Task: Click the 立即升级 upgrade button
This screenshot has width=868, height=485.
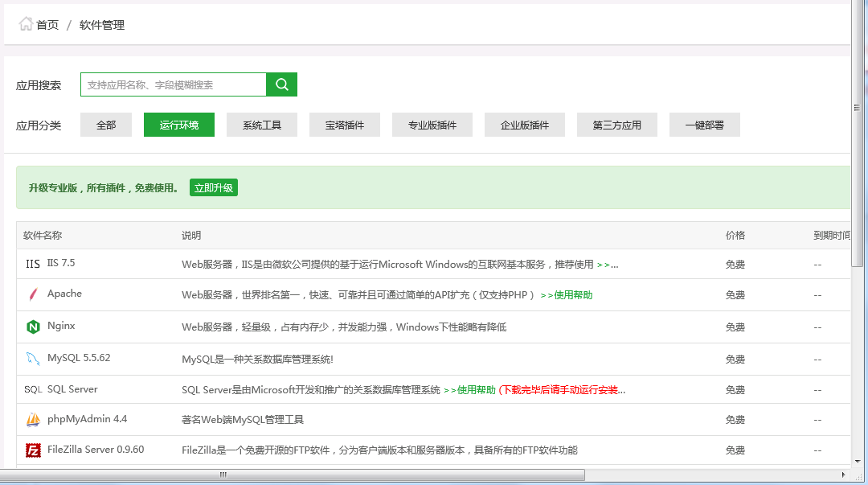Action: point(214,187)
